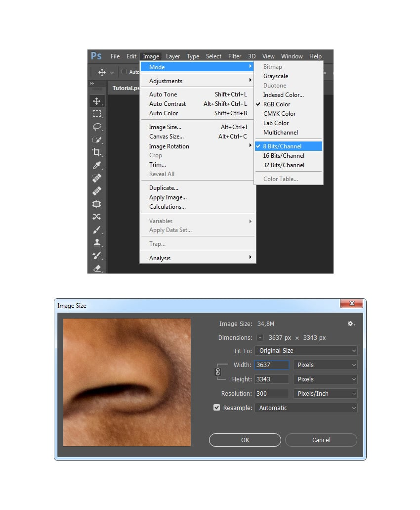Choose Multichannel mode
This screenshot has height=510, width=420.
pos(289,133)
